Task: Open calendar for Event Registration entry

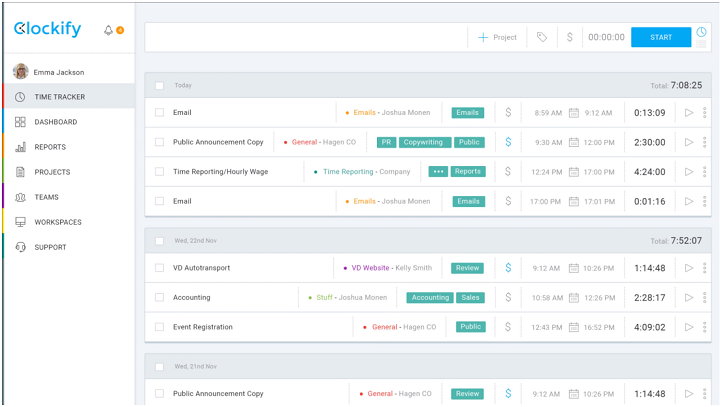Action: (574, 327)
